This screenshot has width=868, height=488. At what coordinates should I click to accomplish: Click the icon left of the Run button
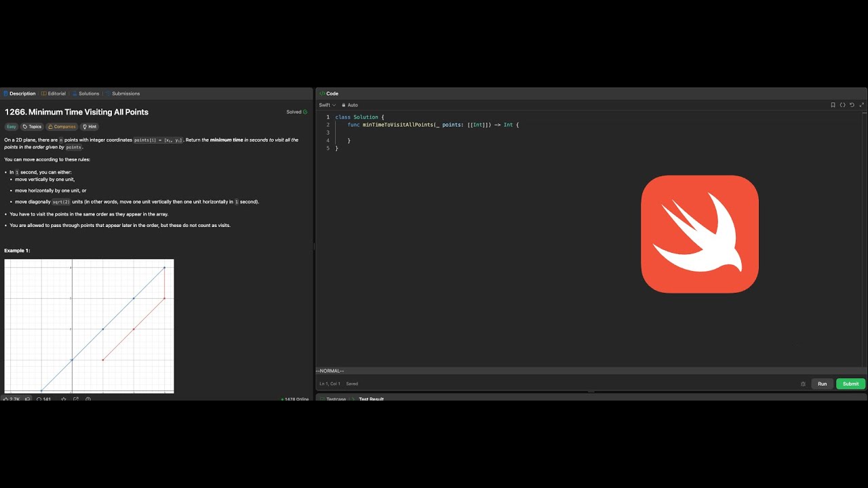coord(803,384)
